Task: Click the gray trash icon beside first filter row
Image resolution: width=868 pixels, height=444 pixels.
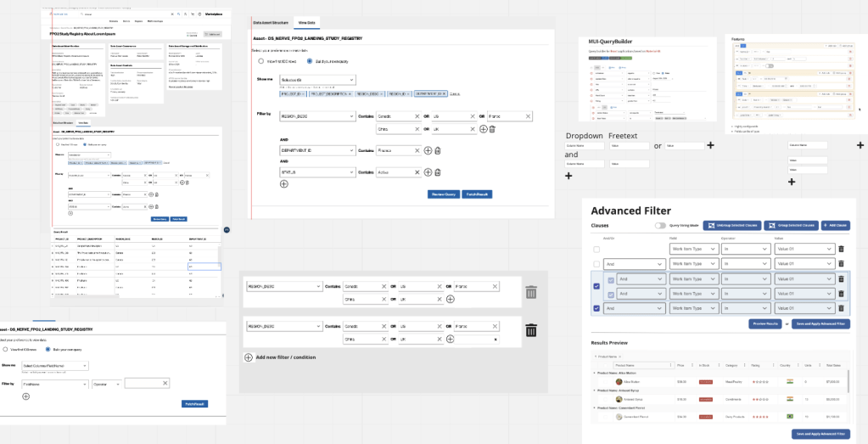Action: [x=531, y=292]
